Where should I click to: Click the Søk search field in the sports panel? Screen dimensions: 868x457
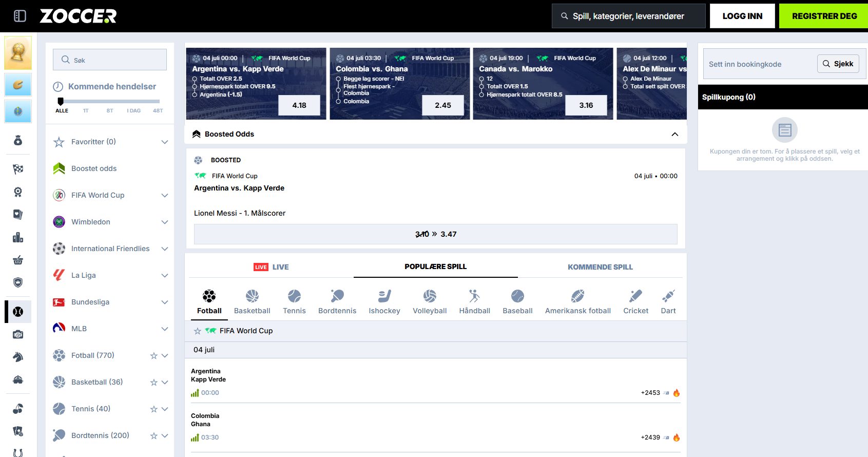[x=110, y=60]
